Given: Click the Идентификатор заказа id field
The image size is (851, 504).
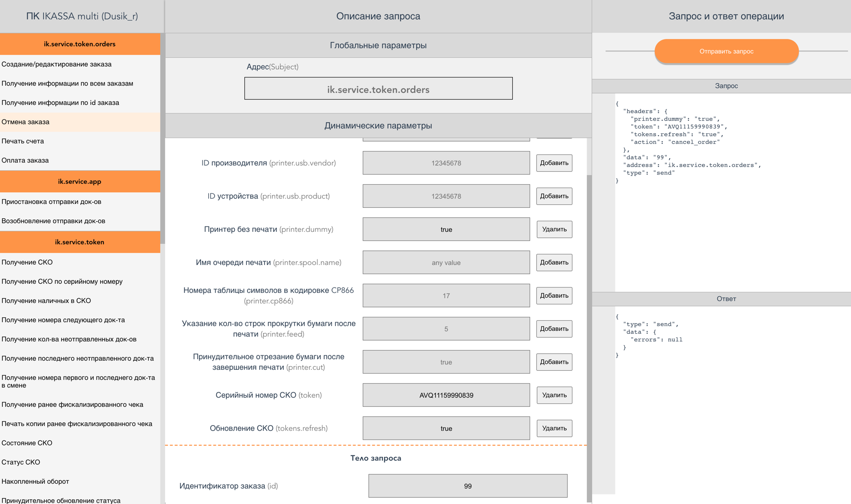Looking at the screenshot, I should [x=467, y=486].
